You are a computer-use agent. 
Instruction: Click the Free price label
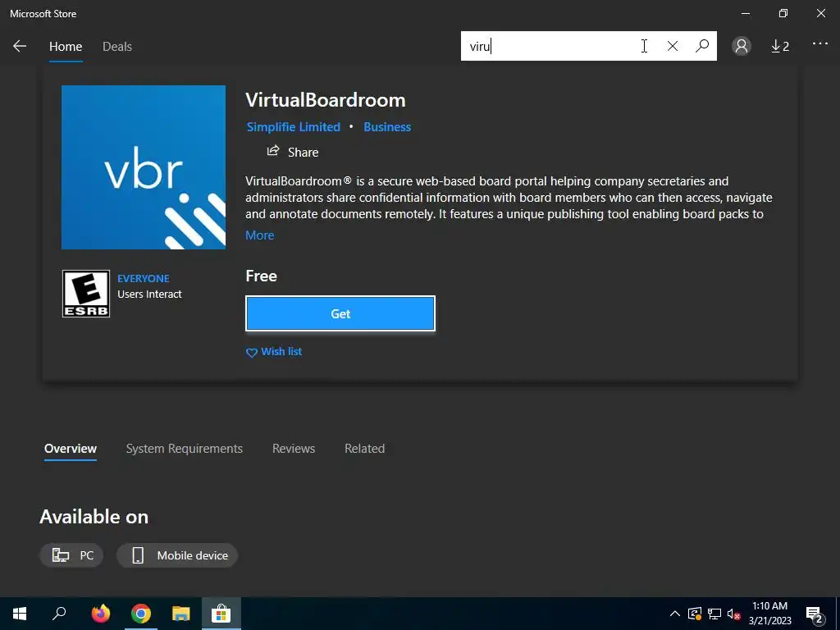coord(262,276)
